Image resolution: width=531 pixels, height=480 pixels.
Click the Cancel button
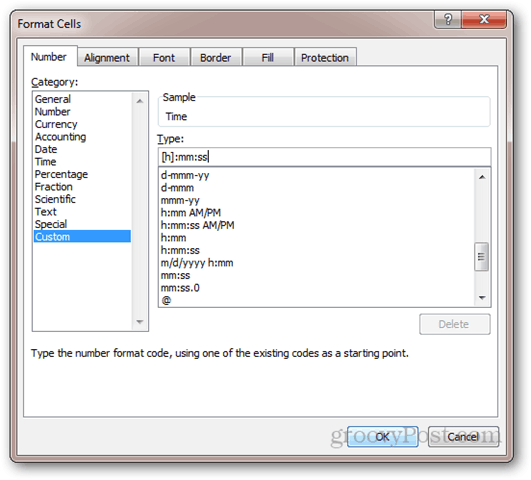point(463,437)
